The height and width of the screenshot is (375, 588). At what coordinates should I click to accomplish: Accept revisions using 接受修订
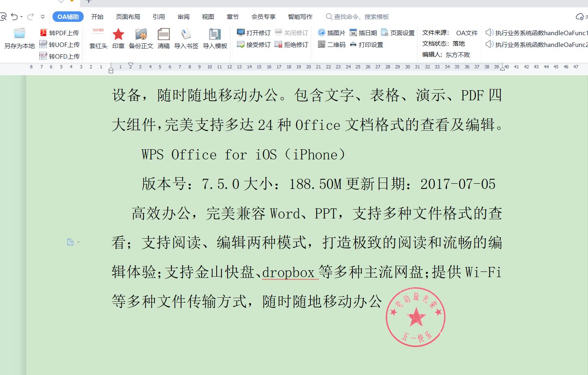[x=253, y=45]
